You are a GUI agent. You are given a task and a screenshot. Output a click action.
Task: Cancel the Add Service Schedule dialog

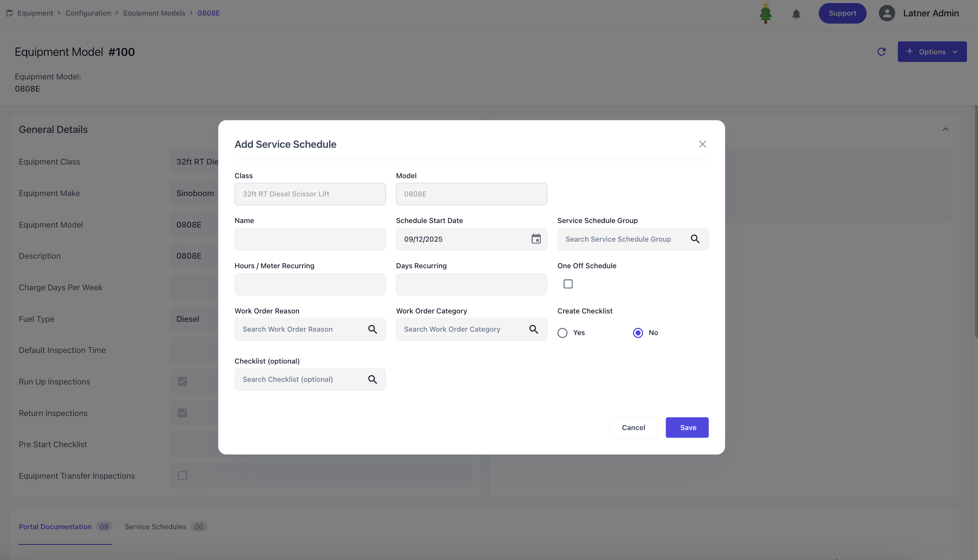[633, 427]
